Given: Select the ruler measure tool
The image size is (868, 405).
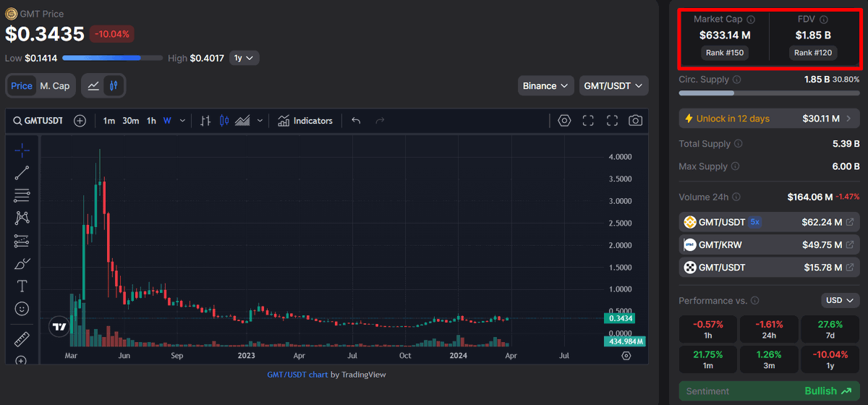Looking at the screenshot, I should click(x=22, y=338).
